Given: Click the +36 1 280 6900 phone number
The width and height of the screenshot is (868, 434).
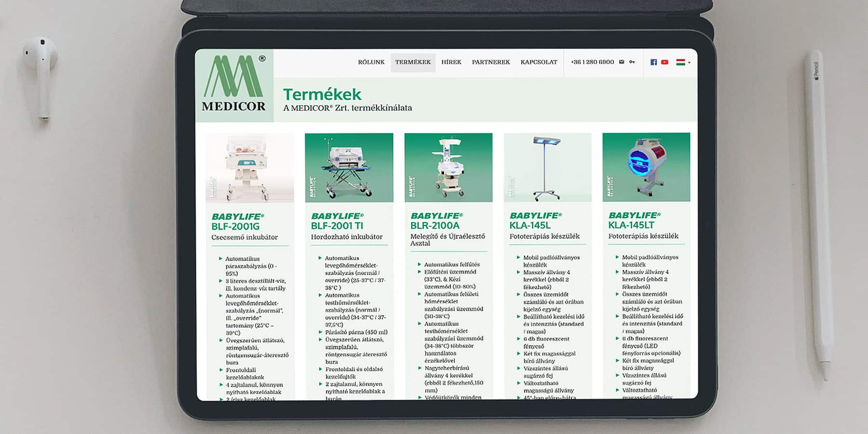Looking at the screenshot, I should pyautogui.click(x=592, y=62).
